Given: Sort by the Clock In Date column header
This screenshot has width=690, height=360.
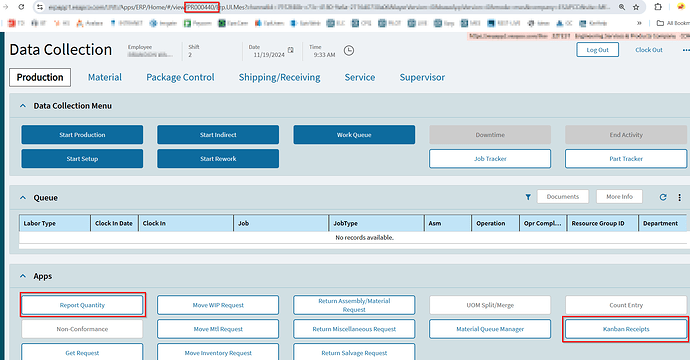Looking at the screenshot, I should 114,223.
